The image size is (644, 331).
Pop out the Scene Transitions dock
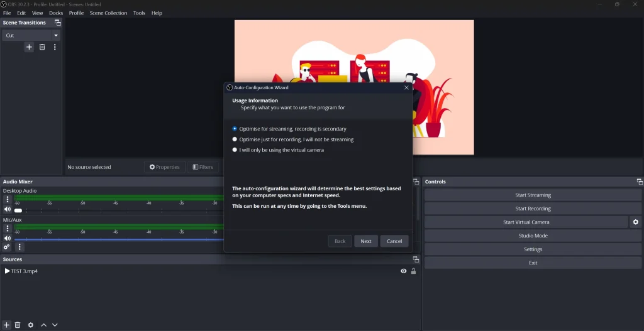tap(58, 23)
